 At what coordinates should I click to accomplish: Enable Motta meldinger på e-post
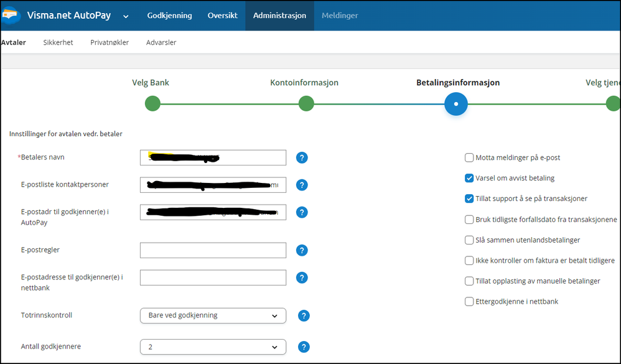[x=469, y=157]
